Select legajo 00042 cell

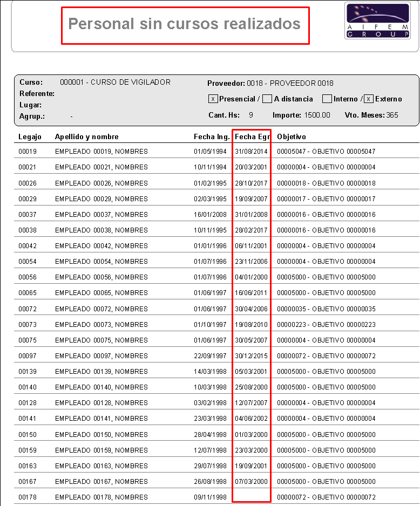(28, 246)
